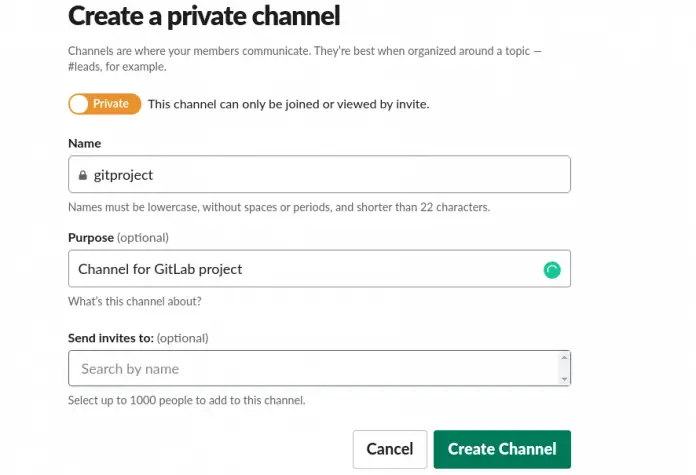Click the Name field label
This screenshot has width=696, height=475.
point(85,143)
